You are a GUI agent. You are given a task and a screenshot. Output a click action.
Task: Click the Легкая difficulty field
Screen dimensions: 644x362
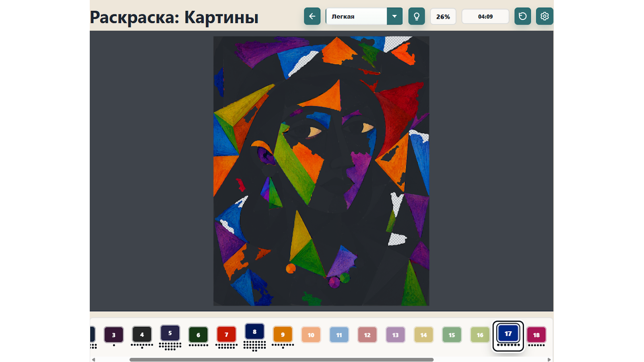tap(356, 16)
